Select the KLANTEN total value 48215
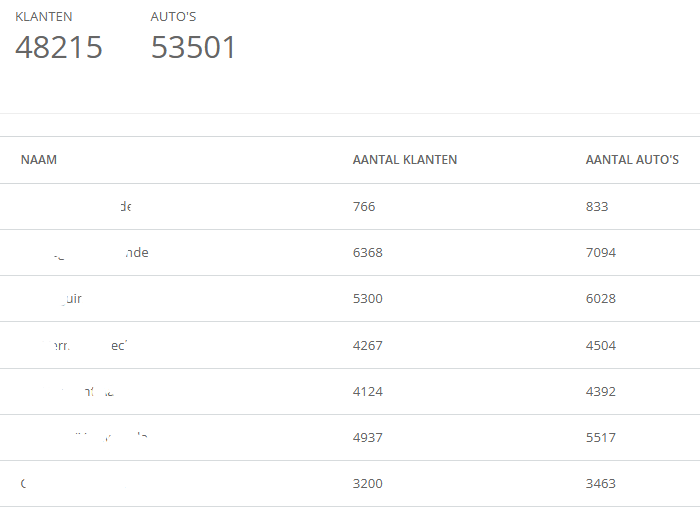The height and width of the screenshot is (518, 700). tap(59, 47)
